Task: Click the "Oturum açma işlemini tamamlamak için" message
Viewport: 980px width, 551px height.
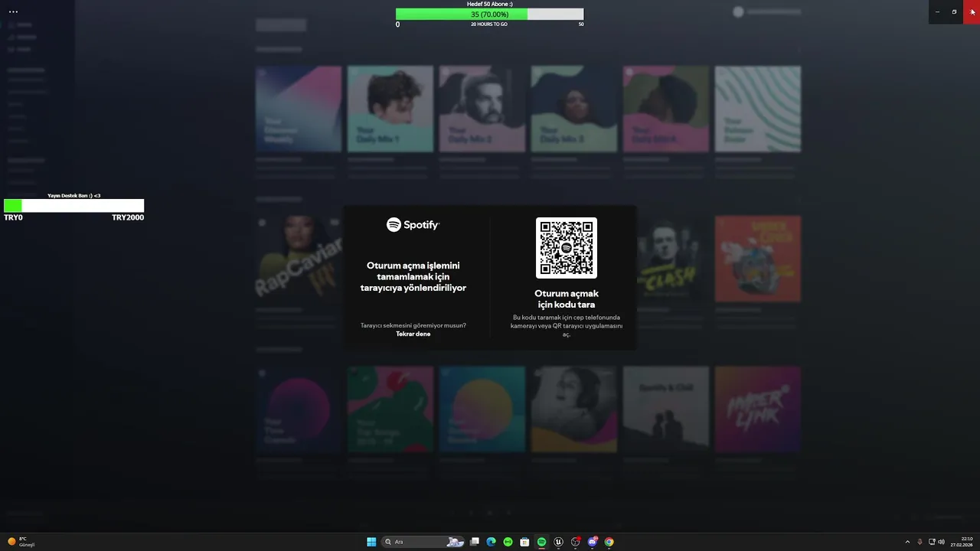Action: tap(413, 276)
